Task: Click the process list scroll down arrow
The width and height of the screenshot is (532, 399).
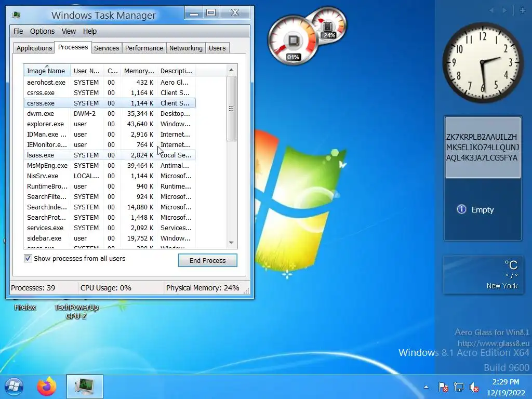Action: coord(231,243)
